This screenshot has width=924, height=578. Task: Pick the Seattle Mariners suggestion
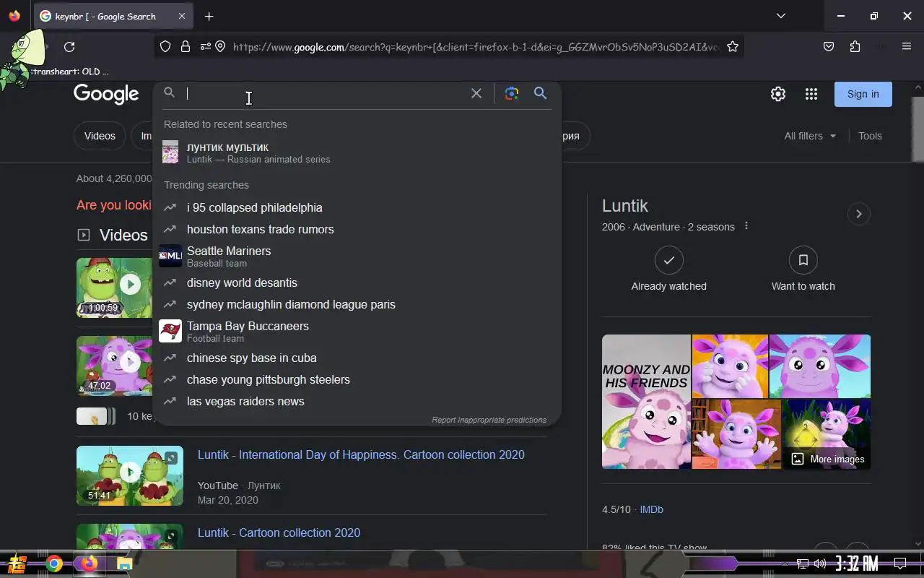coord(357,256)
